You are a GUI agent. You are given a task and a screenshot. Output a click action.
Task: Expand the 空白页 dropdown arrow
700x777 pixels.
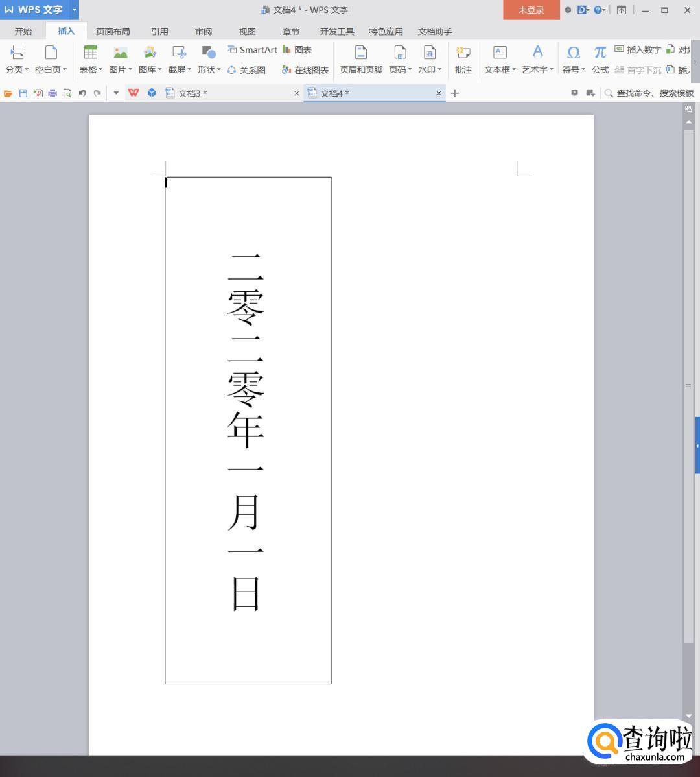click(x=65, y=70)
